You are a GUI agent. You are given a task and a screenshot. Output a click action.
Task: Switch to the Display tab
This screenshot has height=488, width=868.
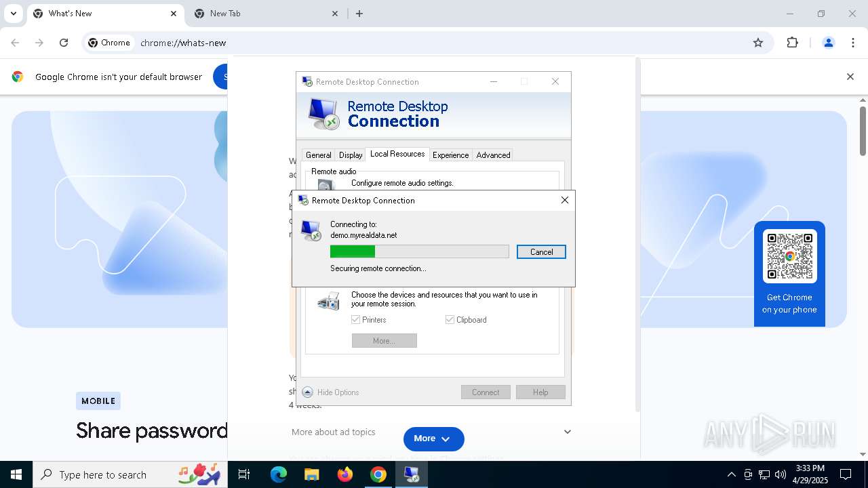tap(351, 155)
